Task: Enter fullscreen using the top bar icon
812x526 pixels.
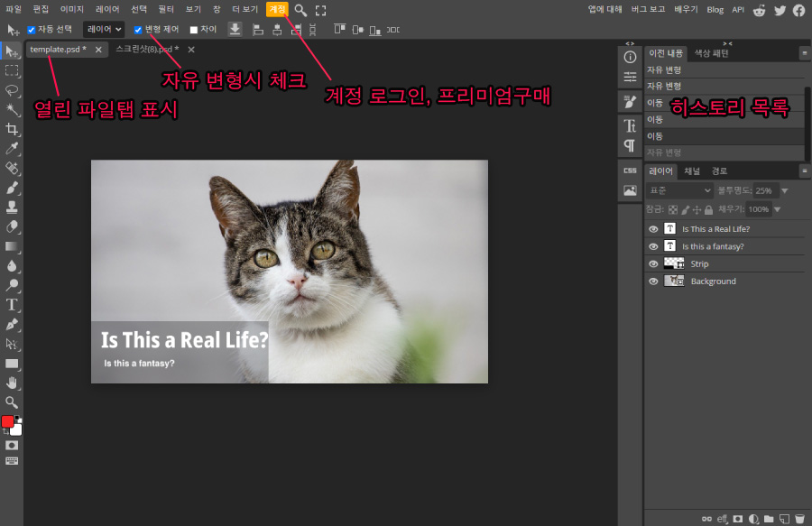Action: (322, 11)
